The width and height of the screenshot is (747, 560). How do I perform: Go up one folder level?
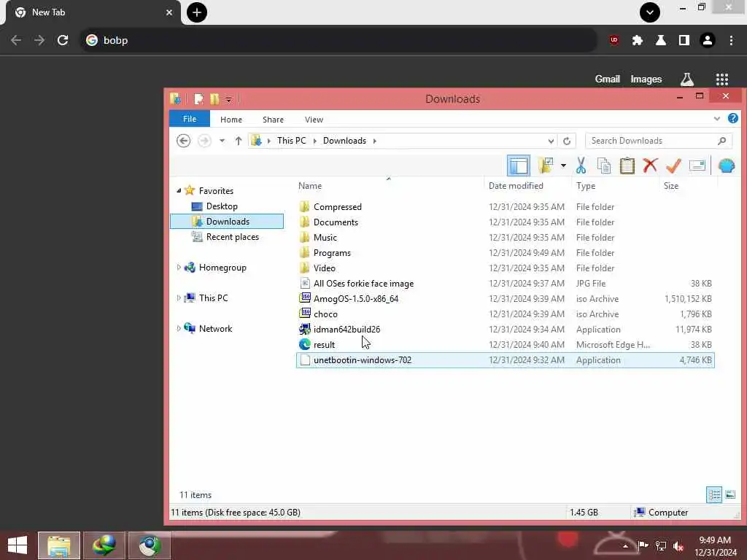click(x=239, y=141)
